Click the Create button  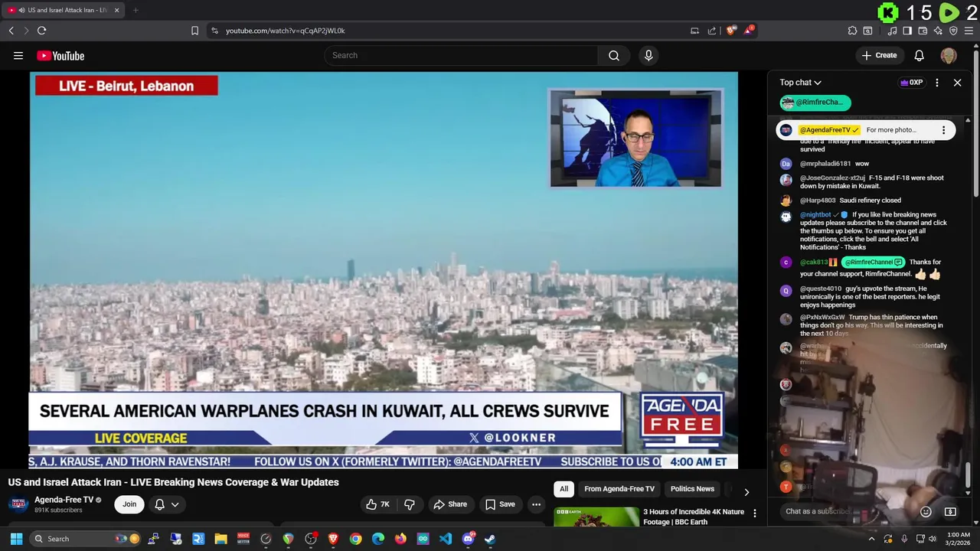pyautogui.click(x=879, y=55)
